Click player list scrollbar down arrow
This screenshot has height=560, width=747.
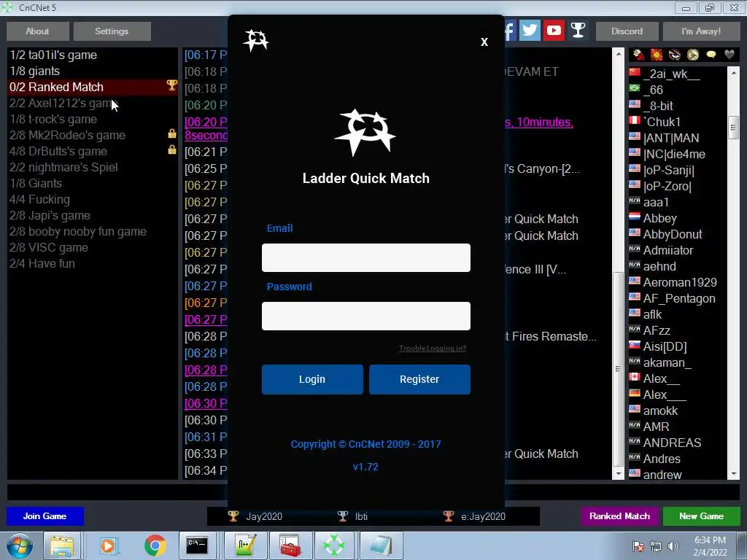[734, 474]
